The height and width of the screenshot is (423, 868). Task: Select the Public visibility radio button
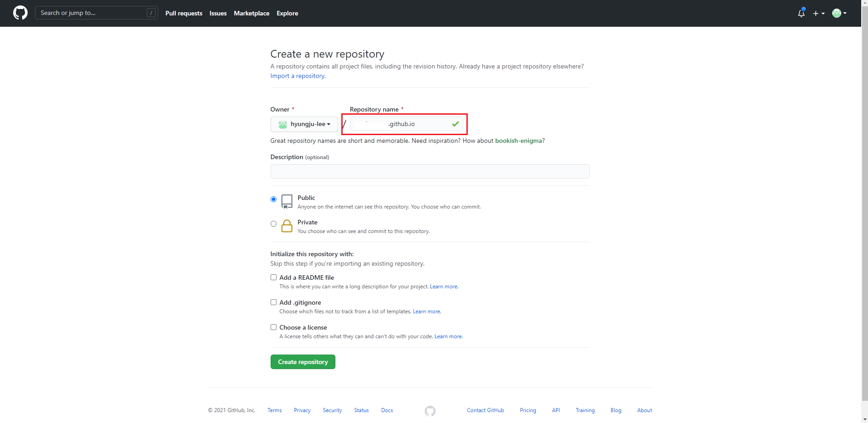point(273,199)
